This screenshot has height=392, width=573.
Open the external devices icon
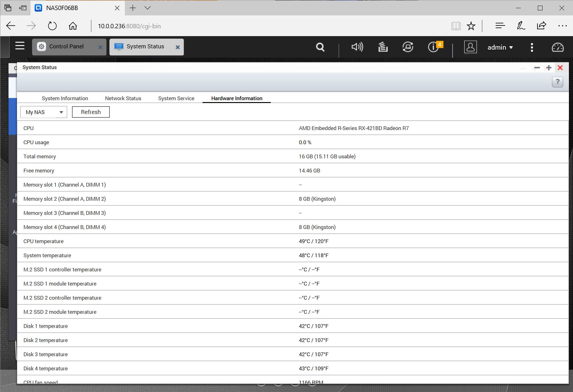(x=408, y=47)
